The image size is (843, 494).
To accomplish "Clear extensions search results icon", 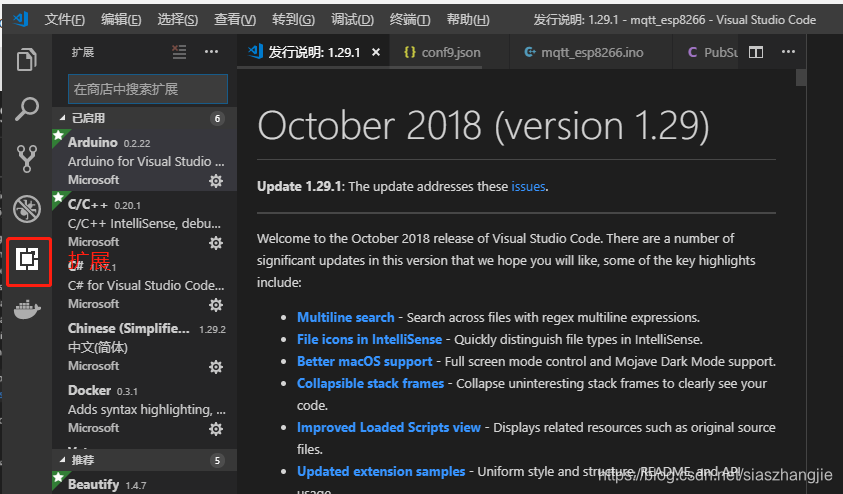I will (179, 52).
